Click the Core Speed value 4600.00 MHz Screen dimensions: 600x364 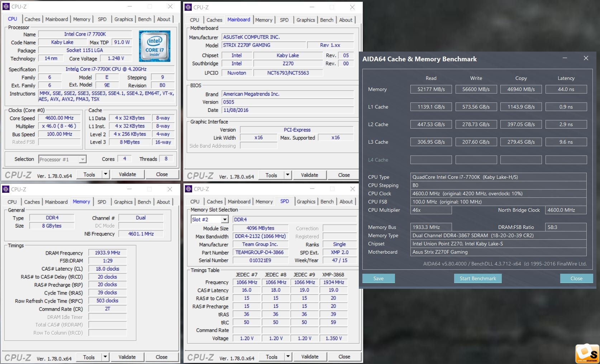59,118
